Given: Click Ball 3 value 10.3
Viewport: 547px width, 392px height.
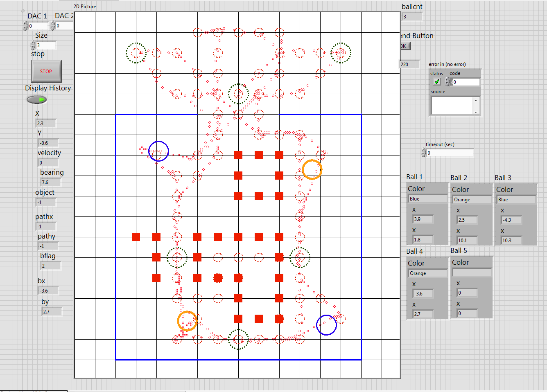Looking at the screenshot, I should 511,240.
